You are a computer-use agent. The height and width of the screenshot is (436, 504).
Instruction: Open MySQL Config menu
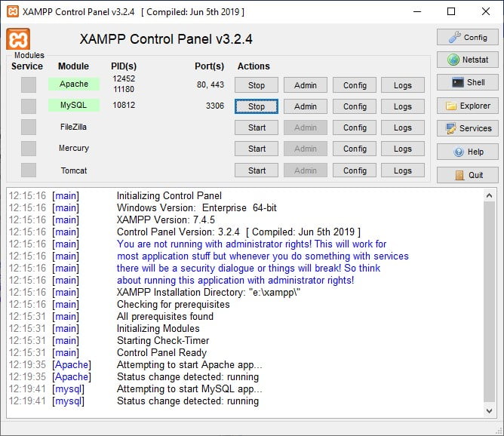(x=355, y=106)
